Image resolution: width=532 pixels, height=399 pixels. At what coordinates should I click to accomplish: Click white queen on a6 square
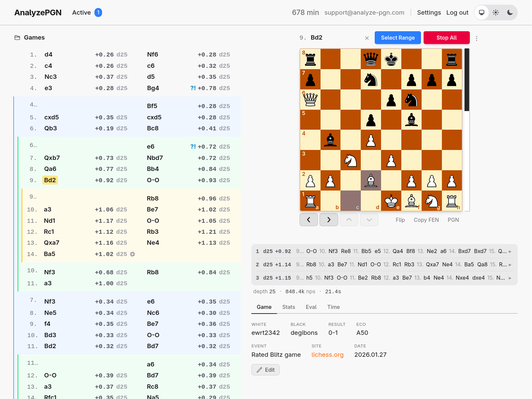tap(310, 99)
